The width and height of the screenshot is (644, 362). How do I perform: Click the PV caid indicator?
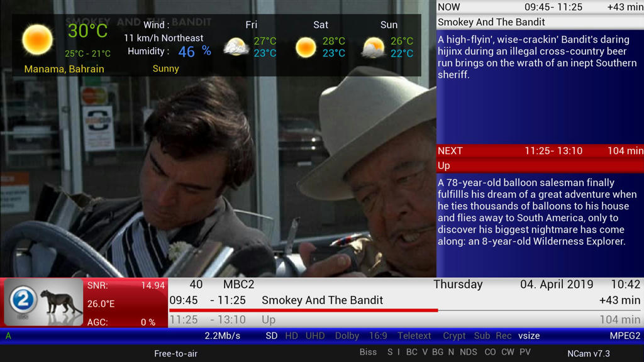tap(525, 352)
